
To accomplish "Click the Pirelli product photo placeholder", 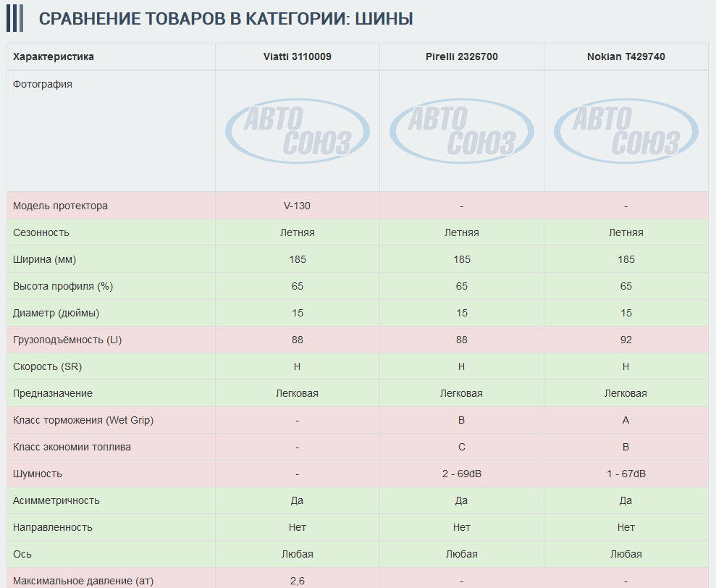I will pyautogui.click(x=461, y=131).
